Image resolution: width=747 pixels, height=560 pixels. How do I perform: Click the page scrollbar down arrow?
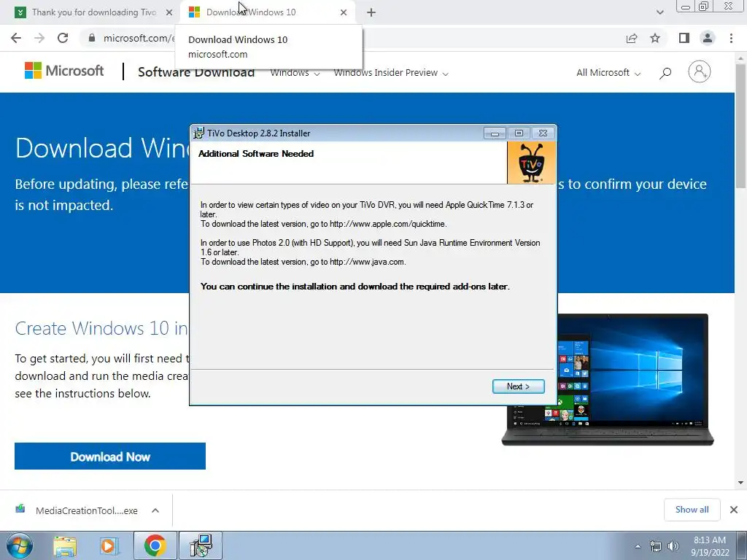tap(741, 483)
